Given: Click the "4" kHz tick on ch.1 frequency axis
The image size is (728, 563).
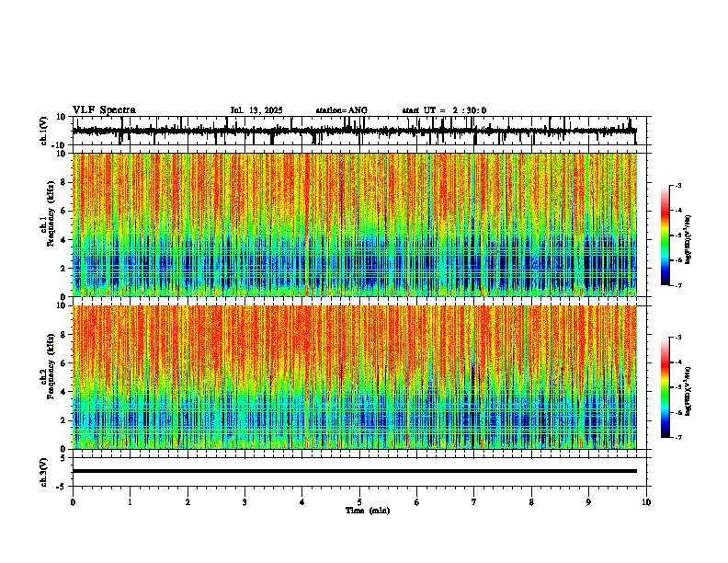Looking at the screenshot, I should 64,240.
